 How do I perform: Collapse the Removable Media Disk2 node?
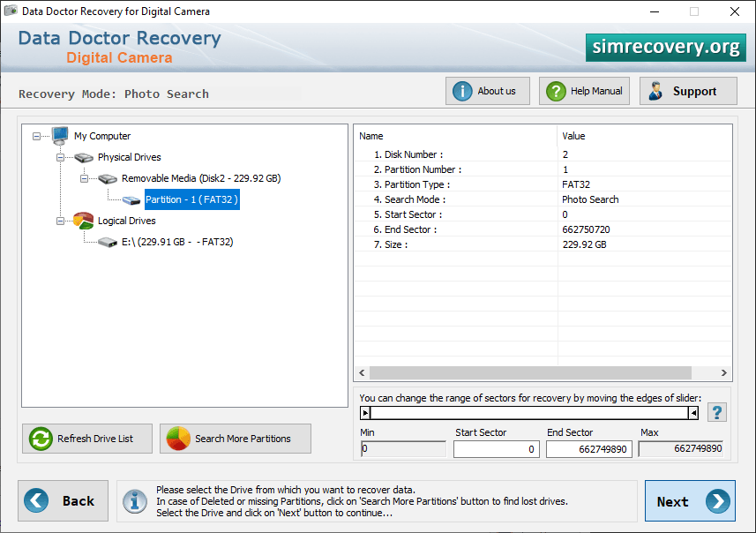pyautogui.click(x=84, y=179)
